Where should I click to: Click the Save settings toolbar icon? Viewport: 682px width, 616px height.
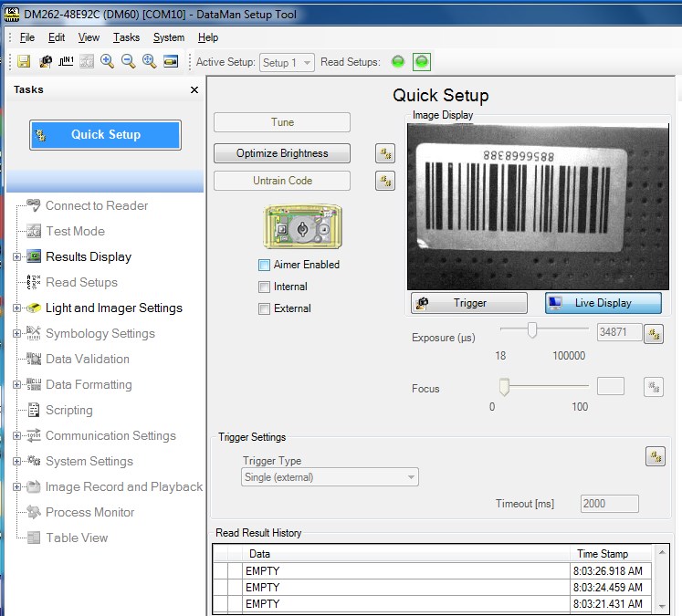24,61
